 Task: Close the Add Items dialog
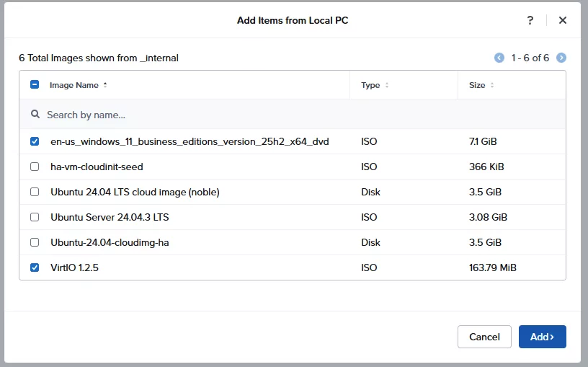coord(563,20)
